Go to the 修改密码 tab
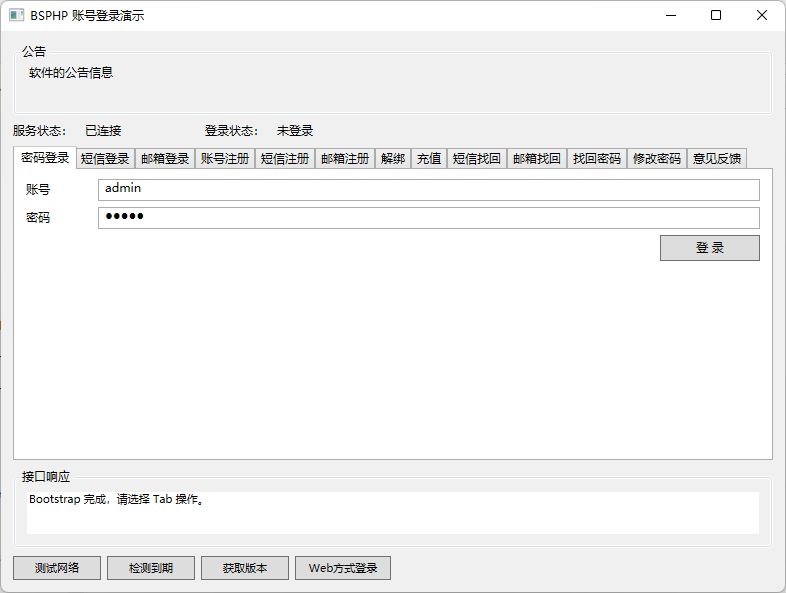This screenshot has height=593, width=786. click(x=657, y=159)
